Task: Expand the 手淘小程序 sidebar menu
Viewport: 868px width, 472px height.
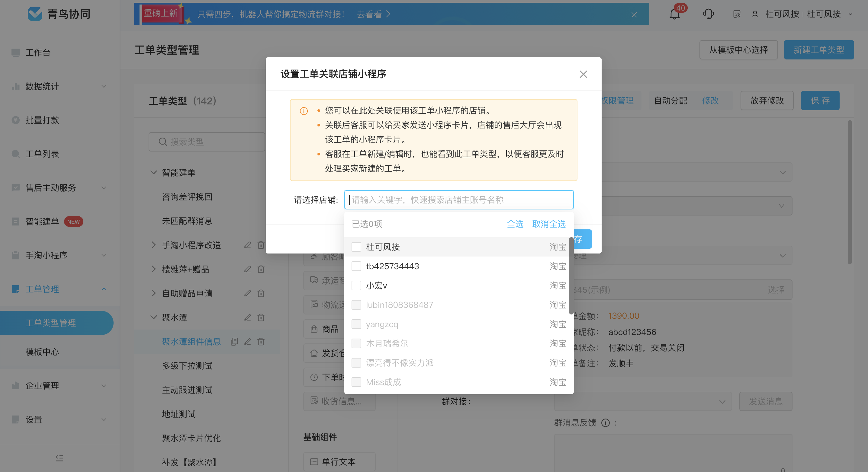Action: click(104, 255)
